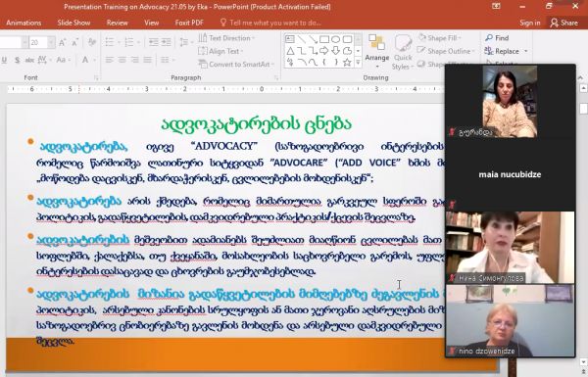This screenshot has width=588, height=377.
Task: Open the Slide Show tab
Action: click(x=73, y=23)
